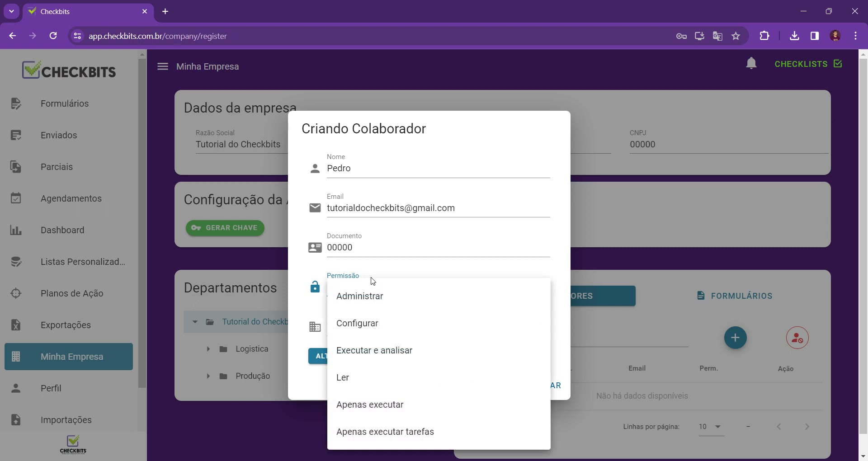Click the lock icon beside Permissão
The height and width of the screenshot is (461, 868).
315,287
